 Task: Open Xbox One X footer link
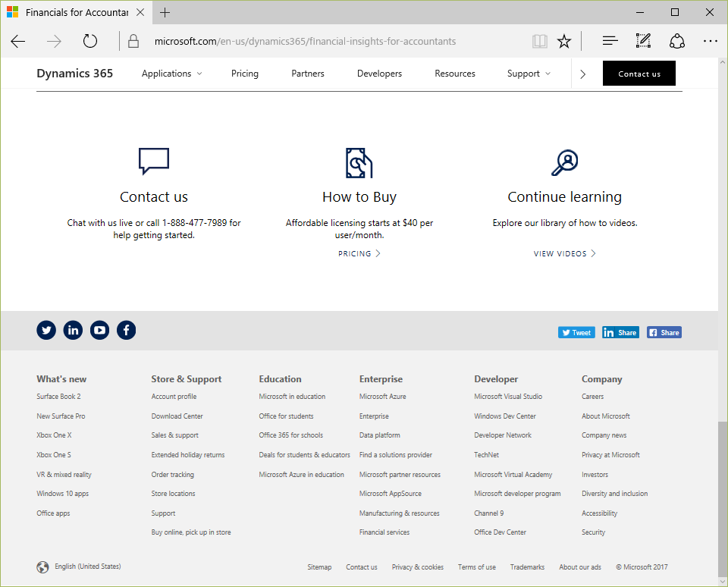(x=55, y=435)
